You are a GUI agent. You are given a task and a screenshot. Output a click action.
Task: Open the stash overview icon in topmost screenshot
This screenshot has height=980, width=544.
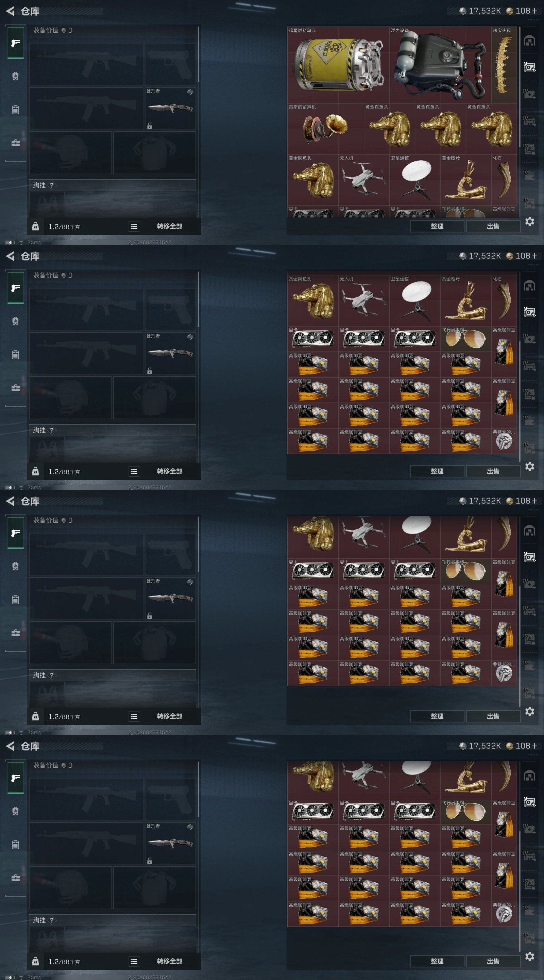(x=530, y=40)
